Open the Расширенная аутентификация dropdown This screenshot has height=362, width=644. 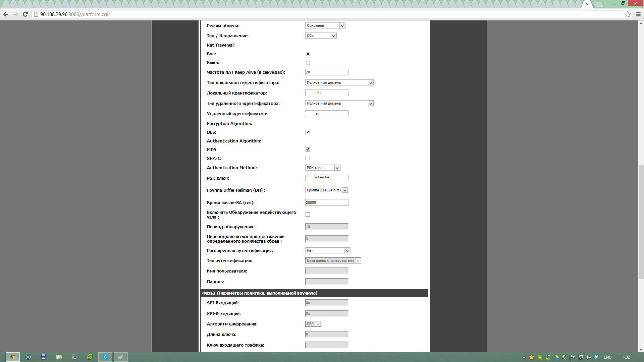(328, 251)
